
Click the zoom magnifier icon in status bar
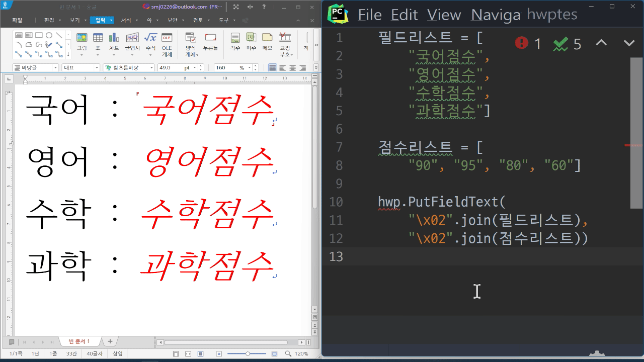click(288, 354)
